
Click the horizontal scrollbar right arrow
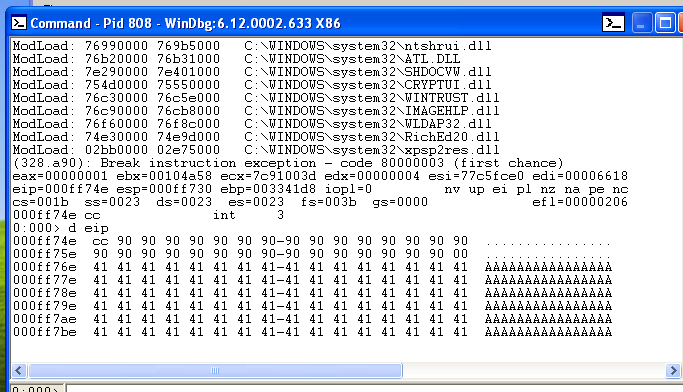[x=673, y=371]
